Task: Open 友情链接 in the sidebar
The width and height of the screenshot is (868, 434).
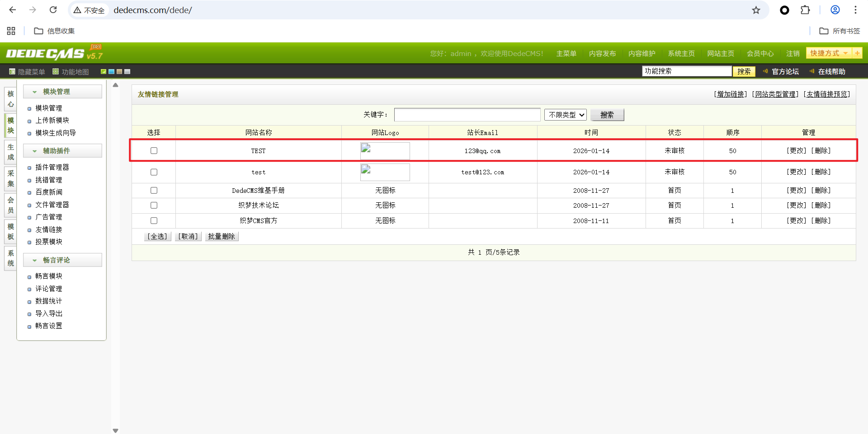Action: (49, 230)
